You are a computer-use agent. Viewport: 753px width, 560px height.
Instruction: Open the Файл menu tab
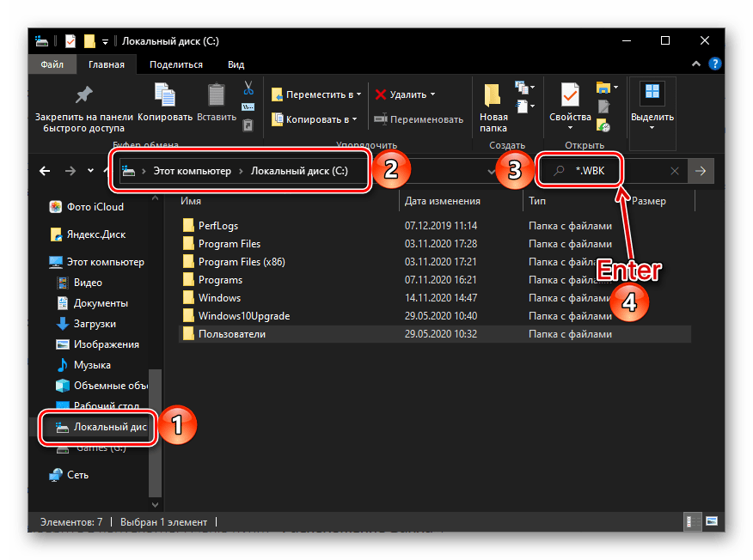pyautogui.click(x=52, y=64)
